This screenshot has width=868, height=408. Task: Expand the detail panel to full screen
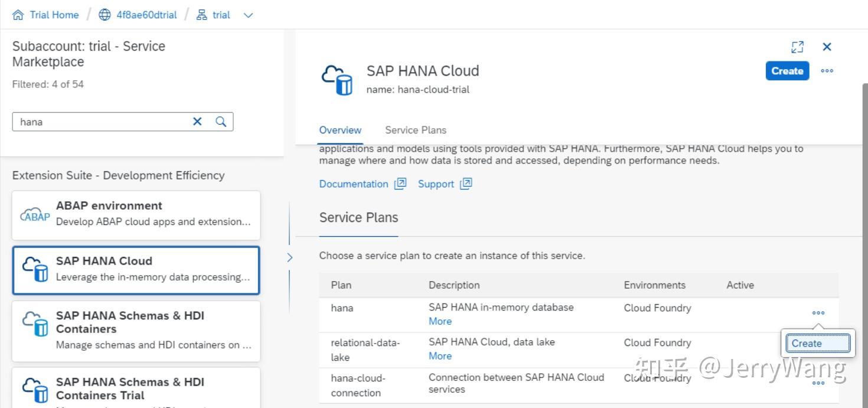tap(798, 47)
